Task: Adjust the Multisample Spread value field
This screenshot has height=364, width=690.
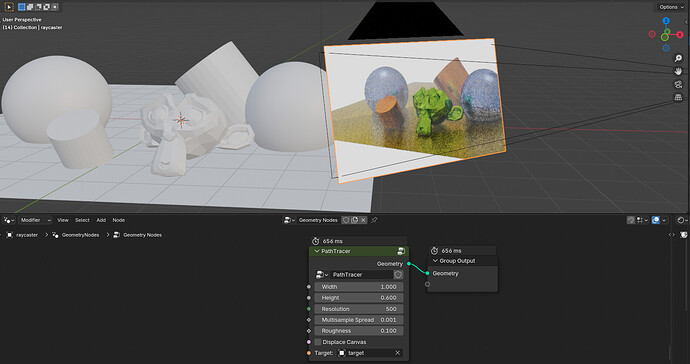Action: (x=359, y=320)
